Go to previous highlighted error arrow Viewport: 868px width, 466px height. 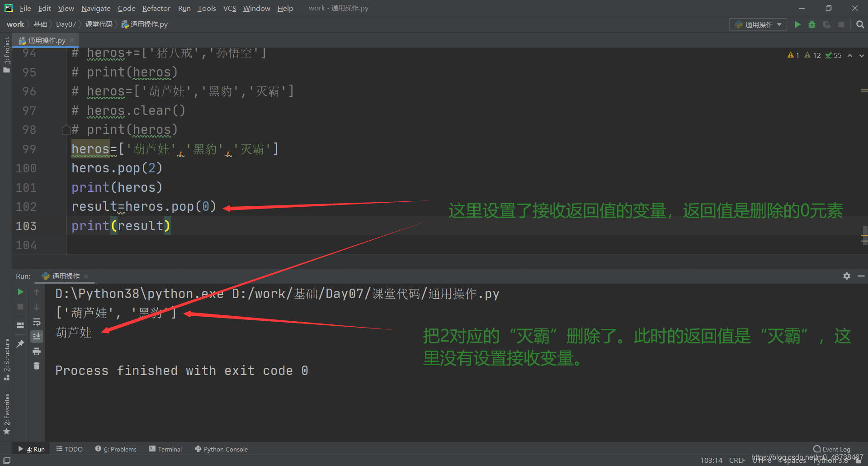[x=850, y=55]
